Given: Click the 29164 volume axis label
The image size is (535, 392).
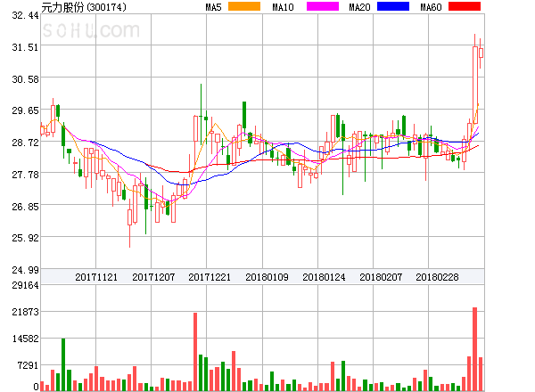Looking at the screenshot, I should coord(25,285).
